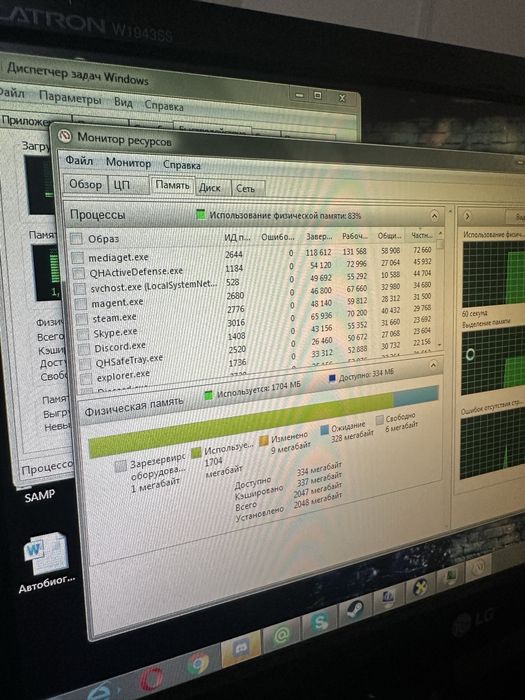Open the yellow X-cross taskbar icon

click(x=419, y=588)
